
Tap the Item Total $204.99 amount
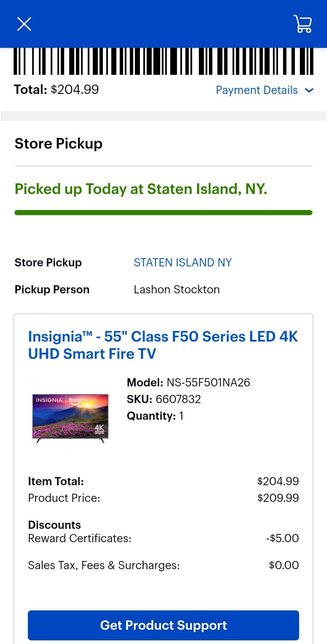[x=278, y=481]
